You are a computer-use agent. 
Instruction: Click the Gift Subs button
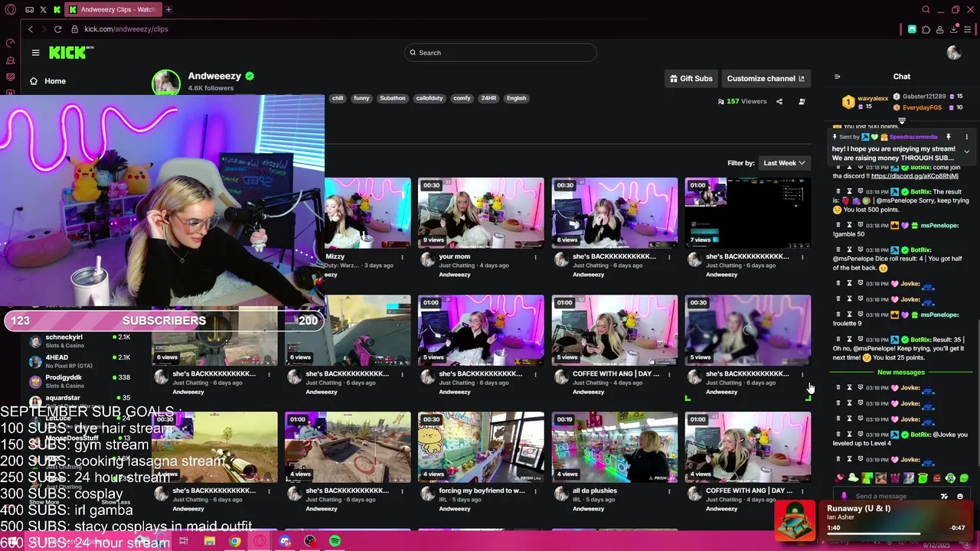click(x=691, y=78)
